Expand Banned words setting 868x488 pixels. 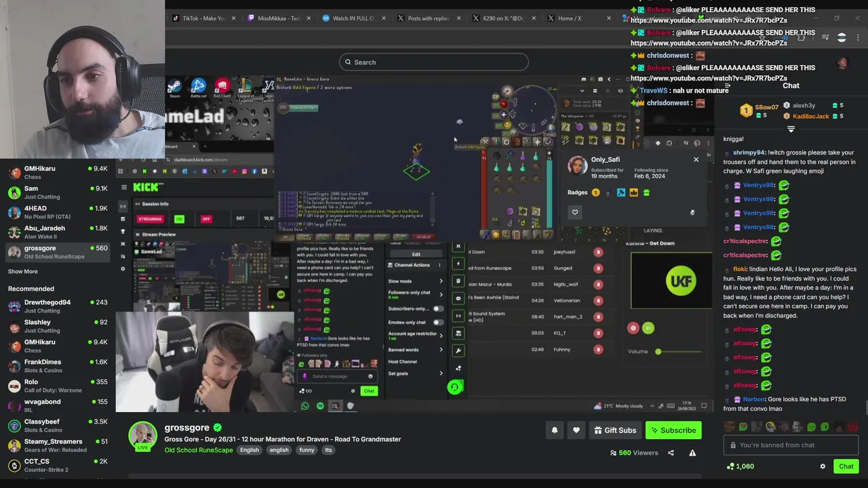click(x=416, y=350)
